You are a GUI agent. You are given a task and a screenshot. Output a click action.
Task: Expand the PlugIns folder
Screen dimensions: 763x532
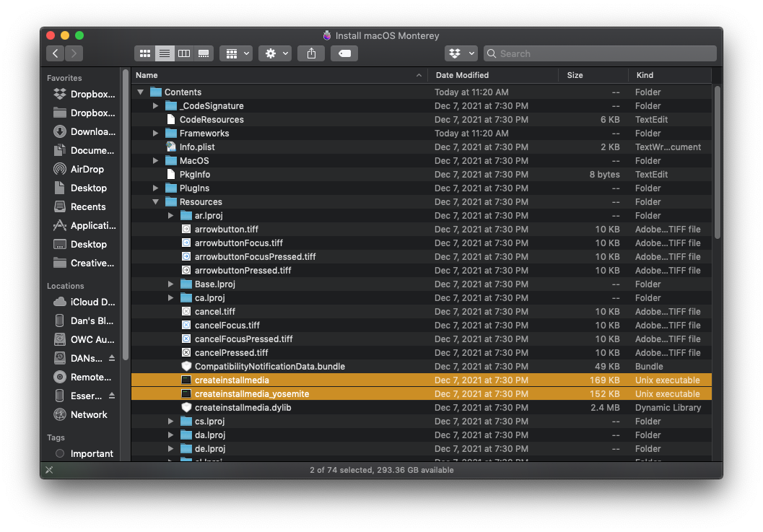pos(156,188)
